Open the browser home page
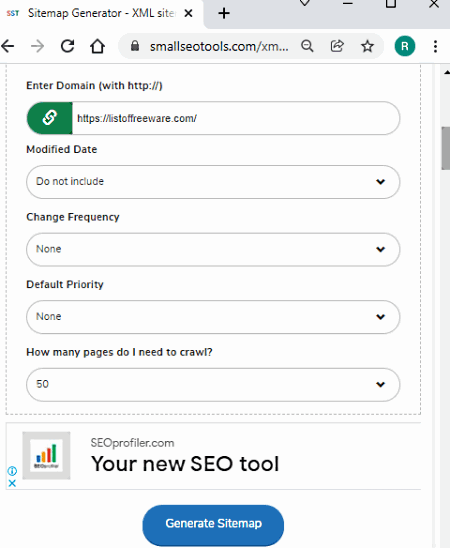 coord(97,46)
